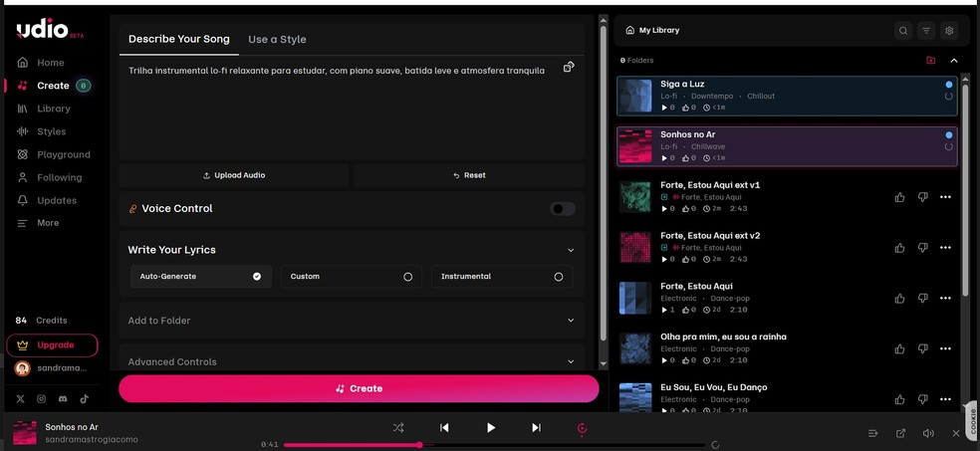Open Playground in the sidebar
The height and width of the screenshot is (451, 980).
54,154
